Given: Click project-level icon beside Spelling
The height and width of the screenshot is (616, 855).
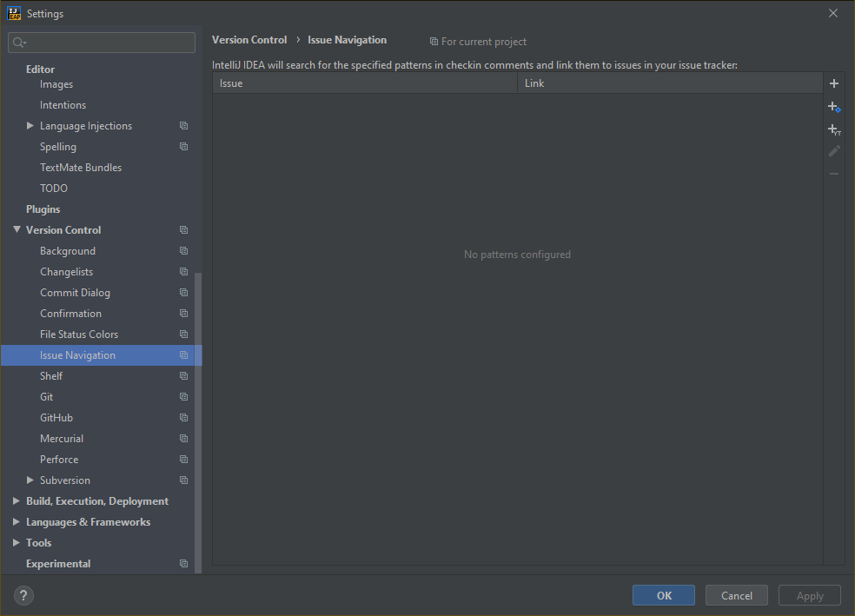Looking at the screenshot, I should [x=183, y=147].
